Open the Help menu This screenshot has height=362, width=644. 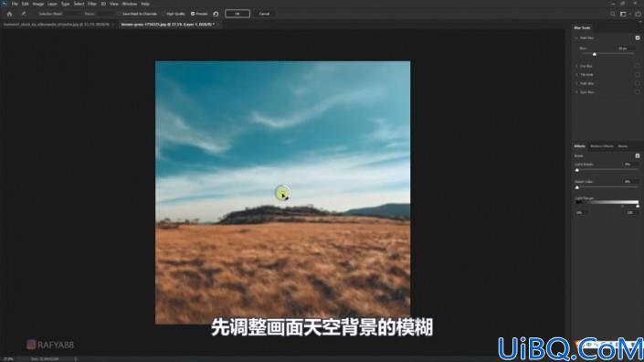145,4
